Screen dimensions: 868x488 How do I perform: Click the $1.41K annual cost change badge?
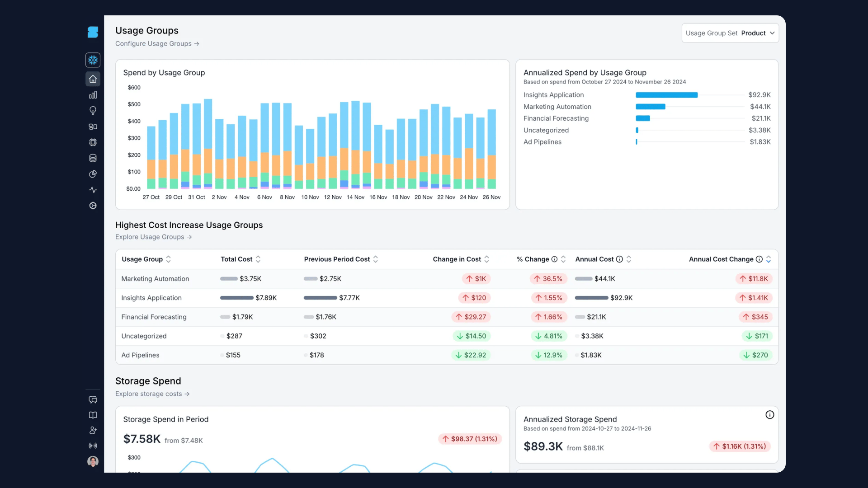pos(754,298)
